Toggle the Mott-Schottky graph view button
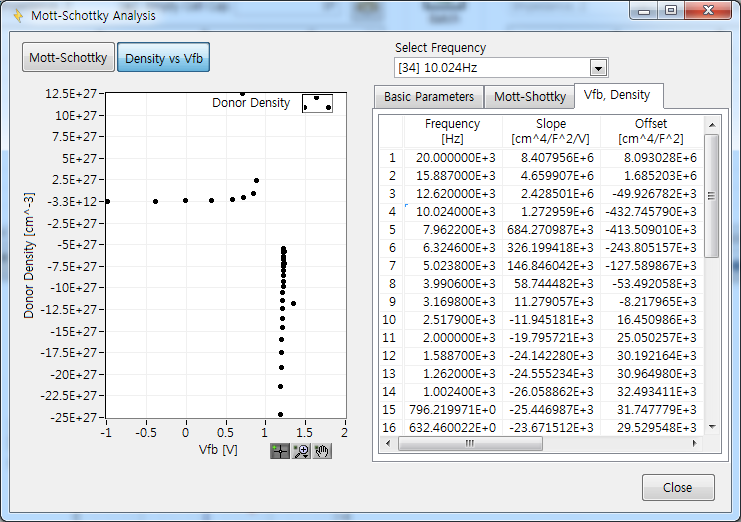The width and height of the screenshot is (741, 522). [x=68, y=58]
